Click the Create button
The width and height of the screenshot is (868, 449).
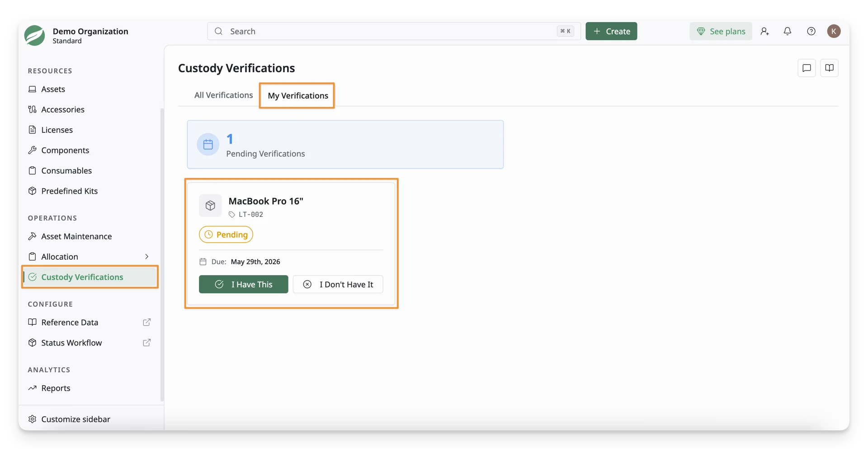pos(611,31)
